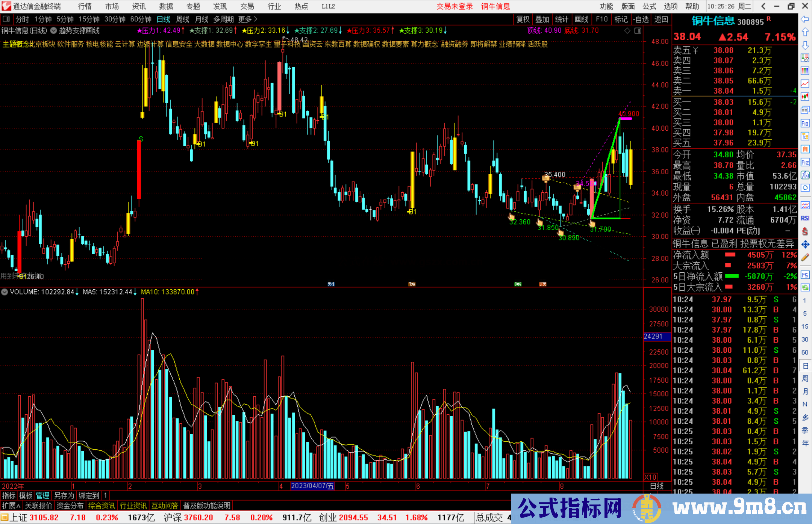Viewport: 812px width, 524px height.
Task: Switch to 60分钟 period
Action: click(141, 19)
